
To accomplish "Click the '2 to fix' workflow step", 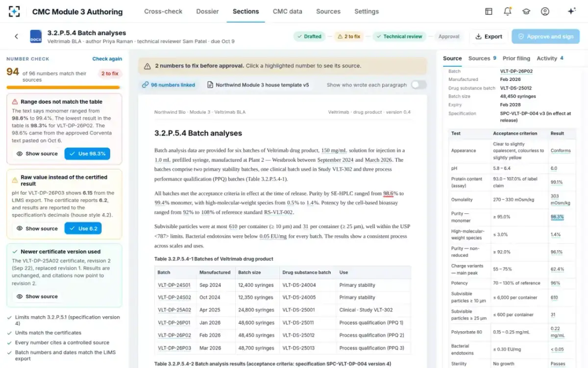I will click(348, 36).
